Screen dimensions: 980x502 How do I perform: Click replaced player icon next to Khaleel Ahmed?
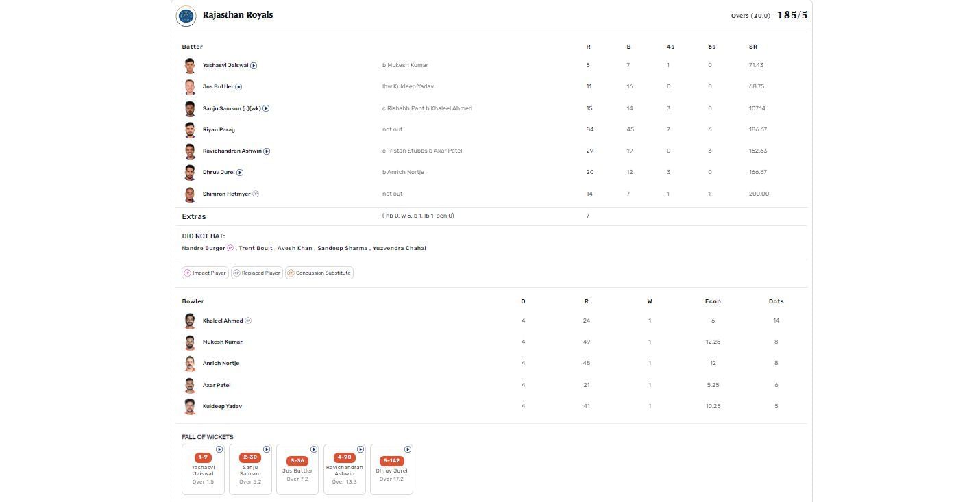[248, 321]
